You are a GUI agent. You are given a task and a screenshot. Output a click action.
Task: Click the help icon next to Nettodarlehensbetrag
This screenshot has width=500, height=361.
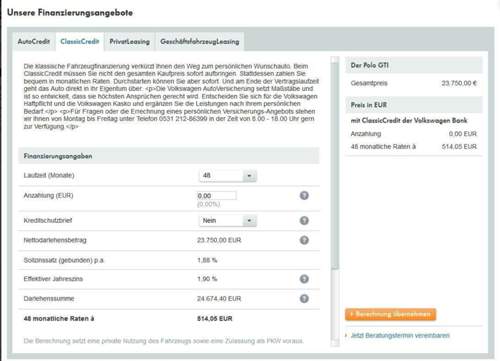coord(304,240)
